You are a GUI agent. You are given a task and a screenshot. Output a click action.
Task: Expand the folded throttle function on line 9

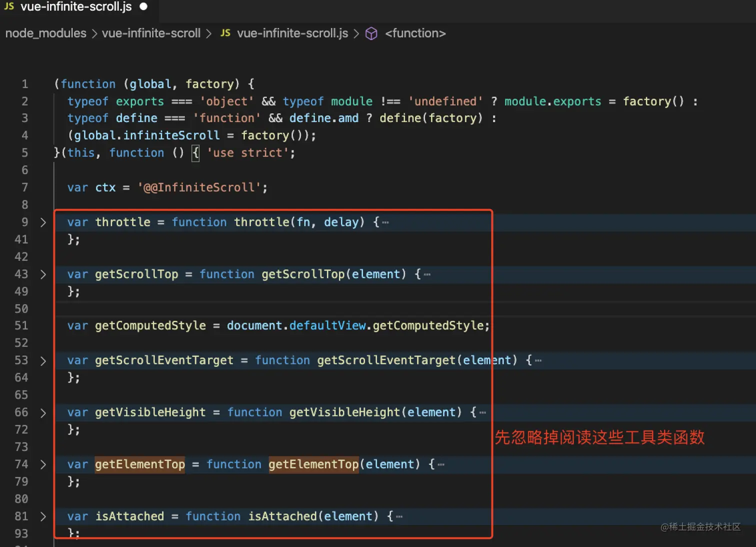coord(43,222)
